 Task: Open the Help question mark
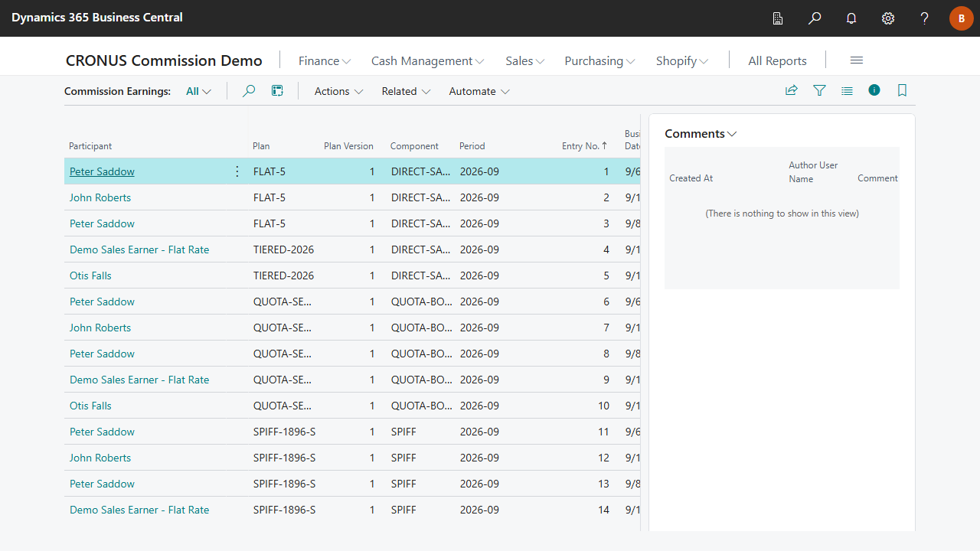click(x=925, y=18)
